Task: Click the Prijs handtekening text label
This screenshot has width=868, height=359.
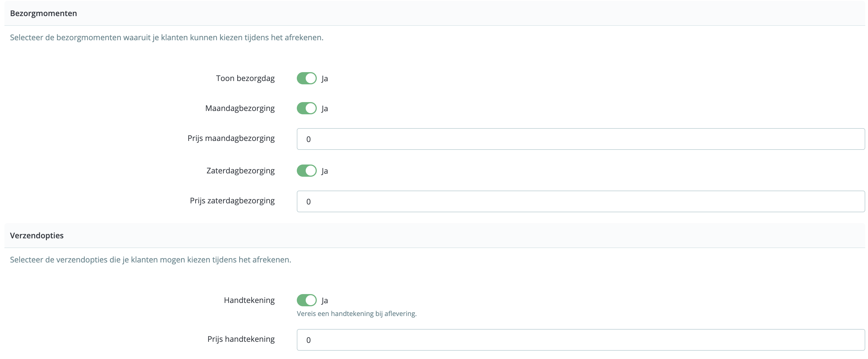Action: [x=241, y=339]
